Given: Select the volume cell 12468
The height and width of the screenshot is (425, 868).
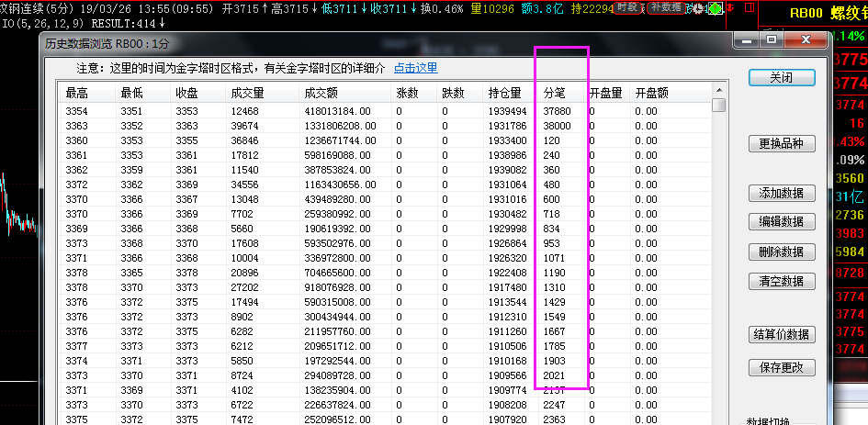Looking at the screenshot, I should click(x=244, y=111).
